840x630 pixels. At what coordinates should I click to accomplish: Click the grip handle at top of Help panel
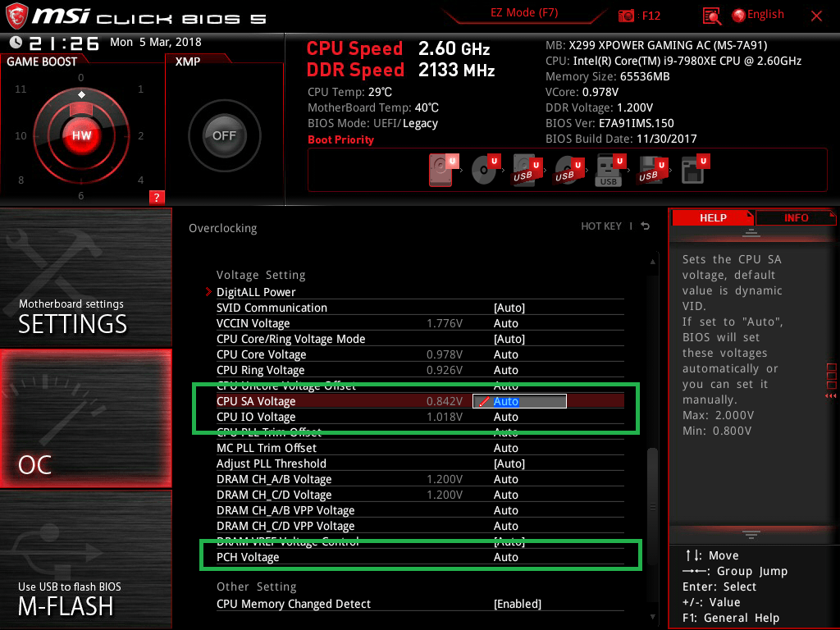[x=751, y=234]
